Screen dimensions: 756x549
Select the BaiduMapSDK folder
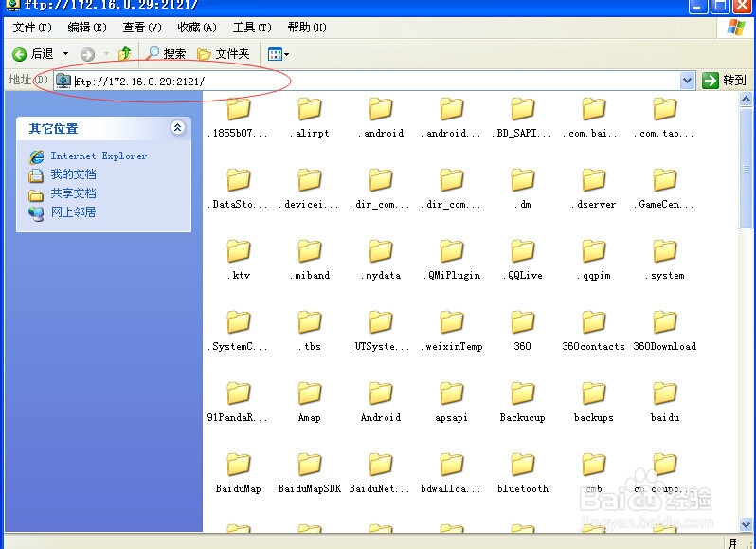click(309, 474)
